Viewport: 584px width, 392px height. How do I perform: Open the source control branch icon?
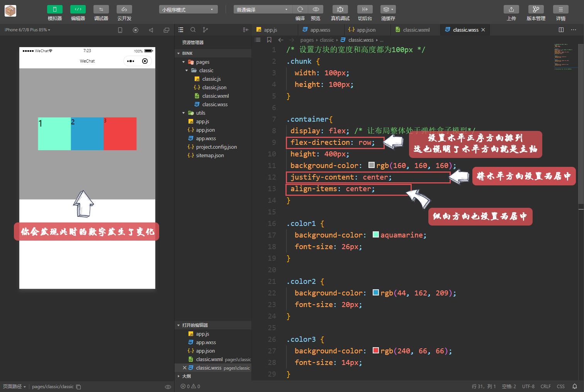[x=205, y=30]
